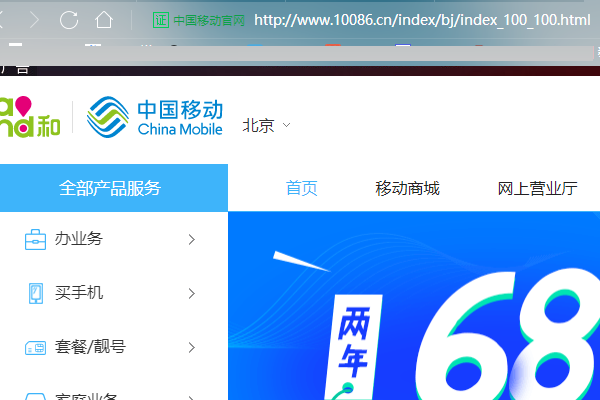This screenshot has height=400, width=600.
Task: Click the 和 brand logo
Action: (x=30, y=117)
